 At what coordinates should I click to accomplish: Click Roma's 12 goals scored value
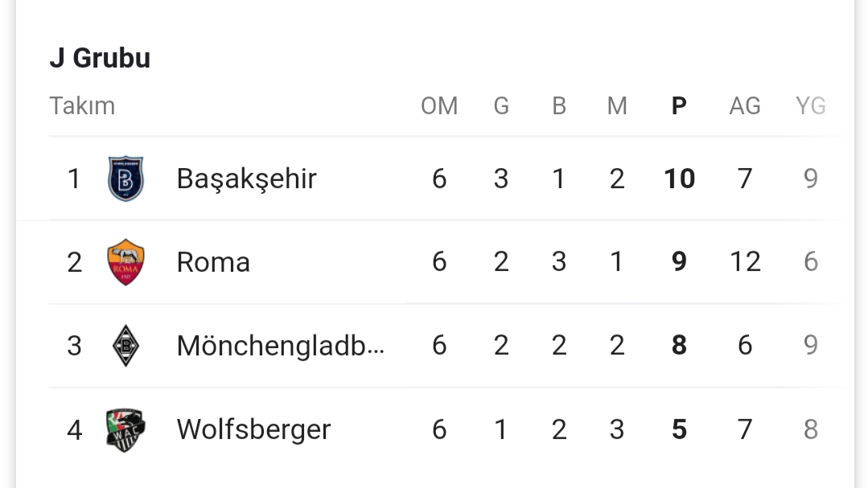[745, 262]
